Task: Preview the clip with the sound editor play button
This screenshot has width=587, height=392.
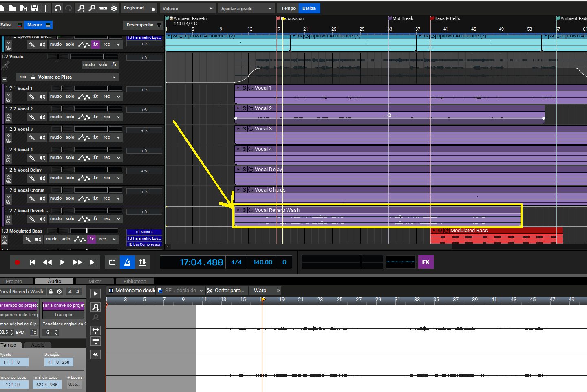Action: click(95, 293)
